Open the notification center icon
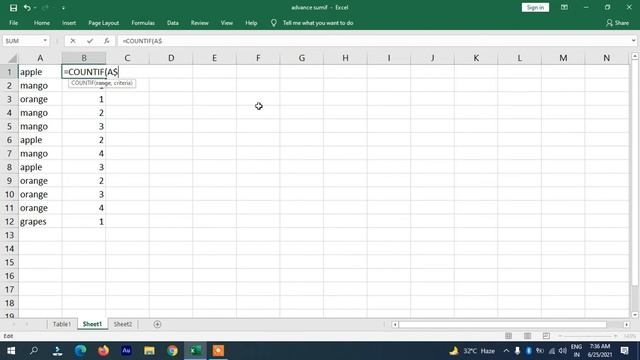The width and height of the screenshot is (640, 360). [x=624, y=351]
